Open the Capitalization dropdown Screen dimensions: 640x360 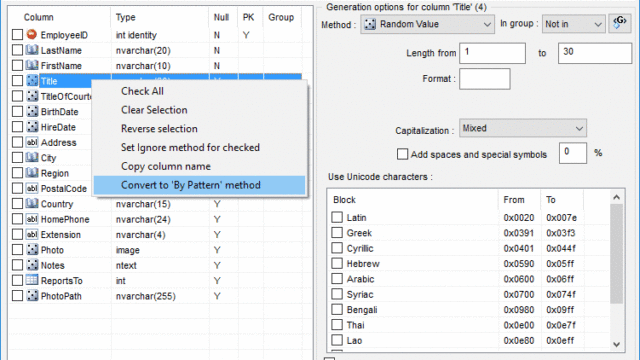point(523,128)
